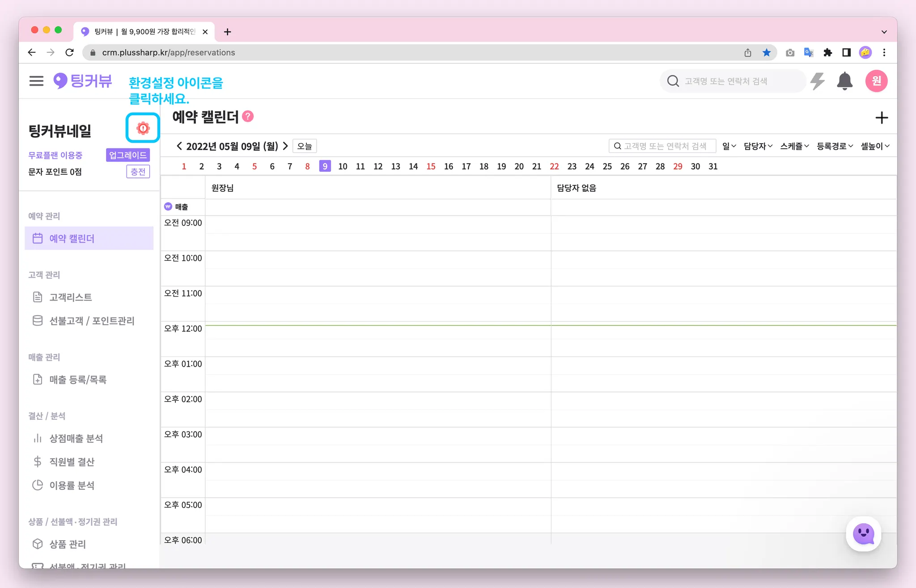Go to next day with right chevron
This screenshot has height=588, width=916.
(x=285, y=146)
